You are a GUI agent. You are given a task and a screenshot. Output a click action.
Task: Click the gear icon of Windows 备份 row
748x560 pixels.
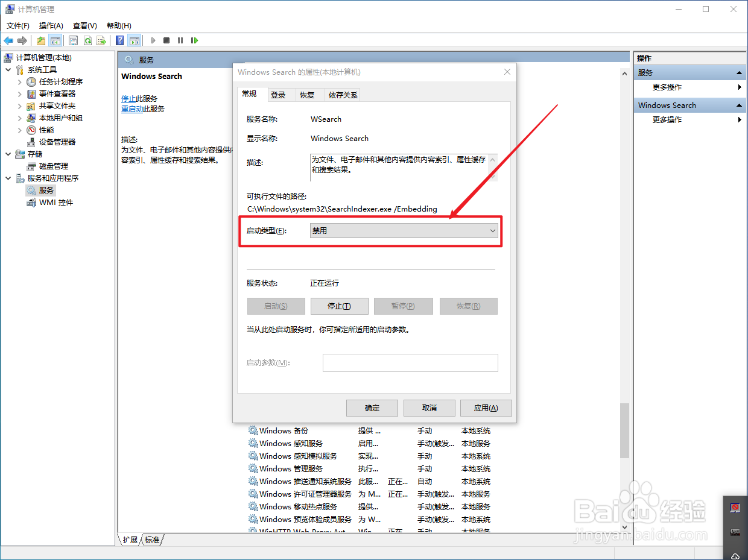point(253,430)
